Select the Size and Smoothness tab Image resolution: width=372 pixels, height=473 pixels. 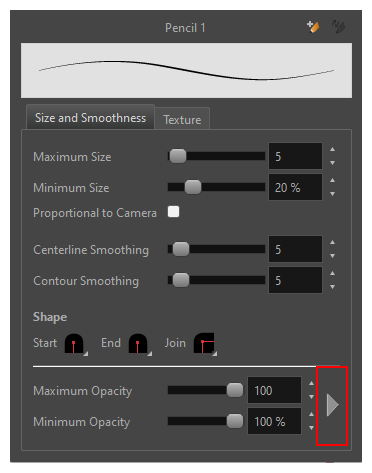[90, 117]
